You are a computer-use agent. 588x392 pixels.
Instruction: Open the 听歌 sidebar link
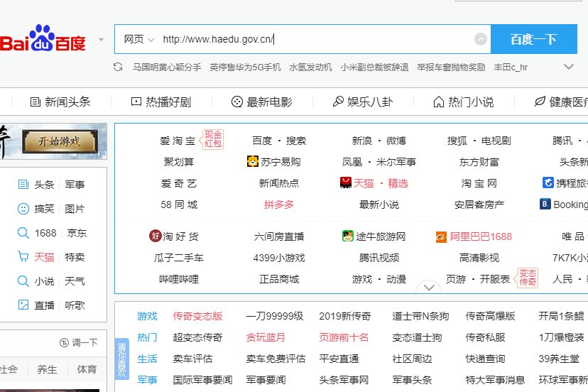click(75, 305)
